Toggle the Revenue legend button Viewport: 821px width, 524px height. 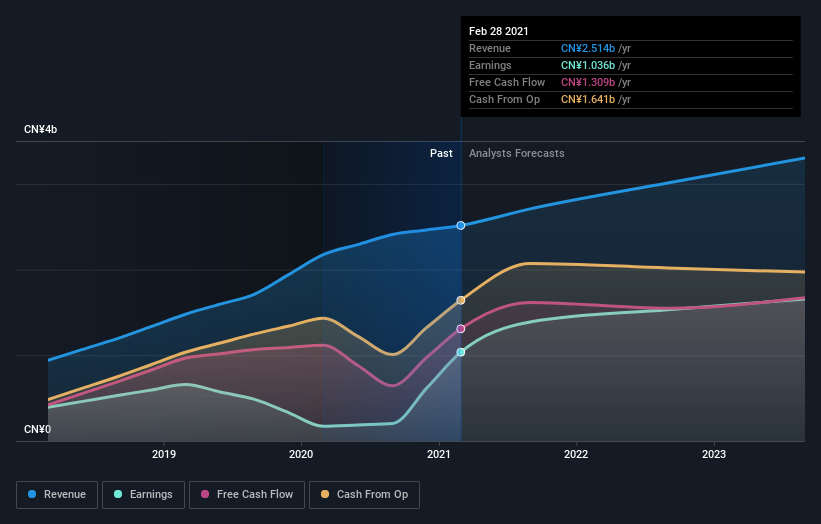57,495
